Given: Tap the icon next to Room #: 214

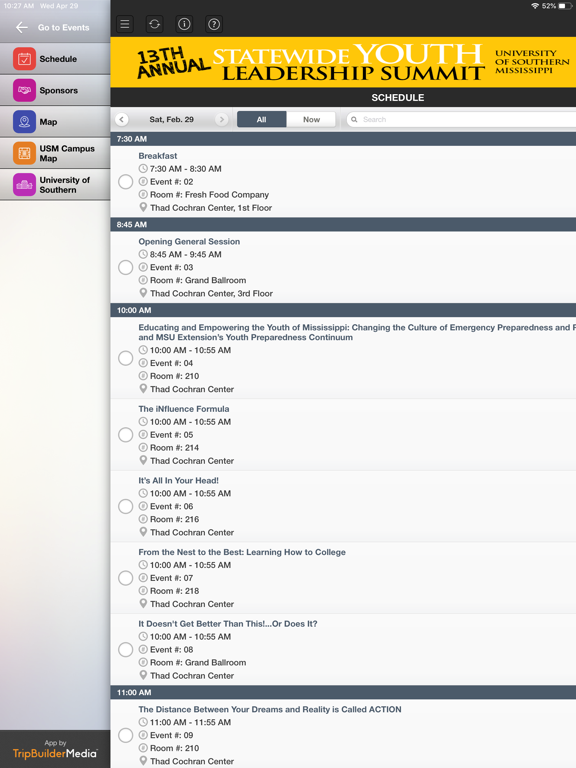Looking at the screenshot, I should (x=143, y=448).
